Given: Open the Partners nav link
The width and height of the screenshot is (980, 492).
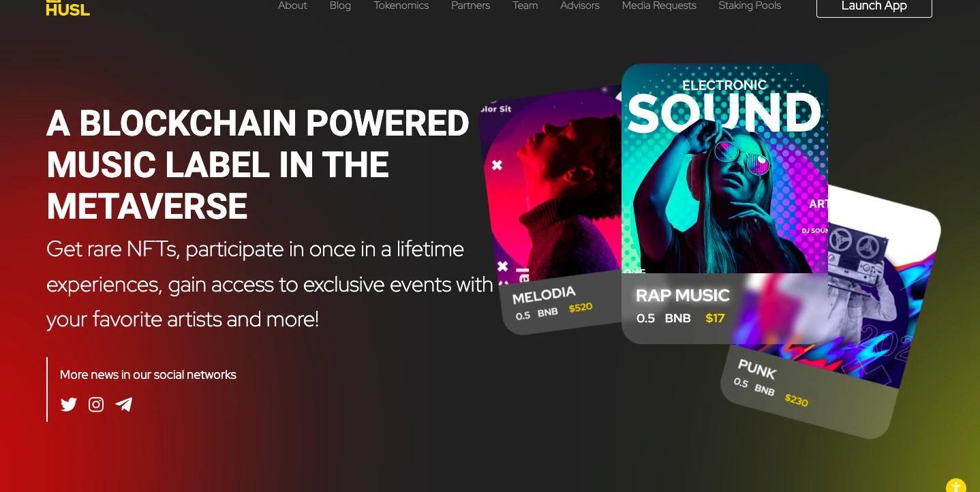Looking at the screenshot, I should coord(470,5).
